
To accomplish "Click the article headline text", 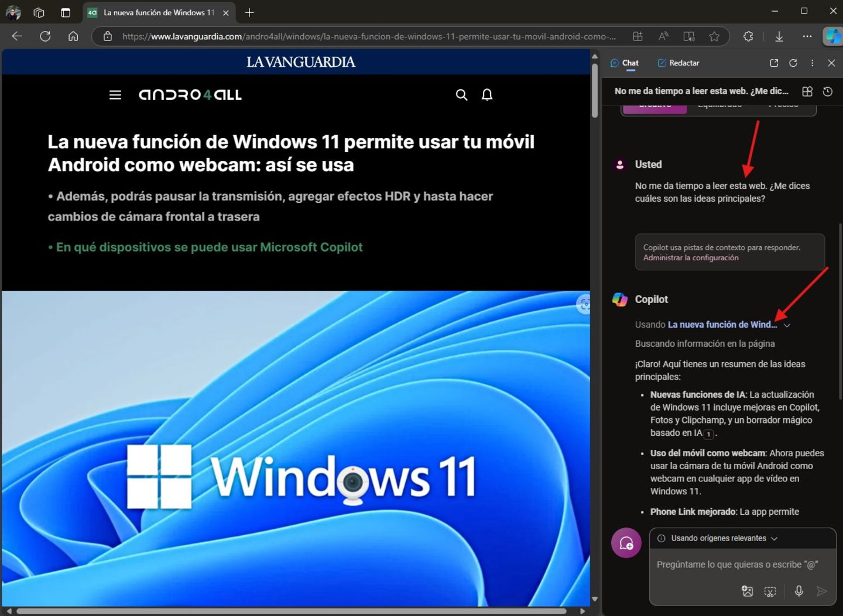I will [291, 153].
